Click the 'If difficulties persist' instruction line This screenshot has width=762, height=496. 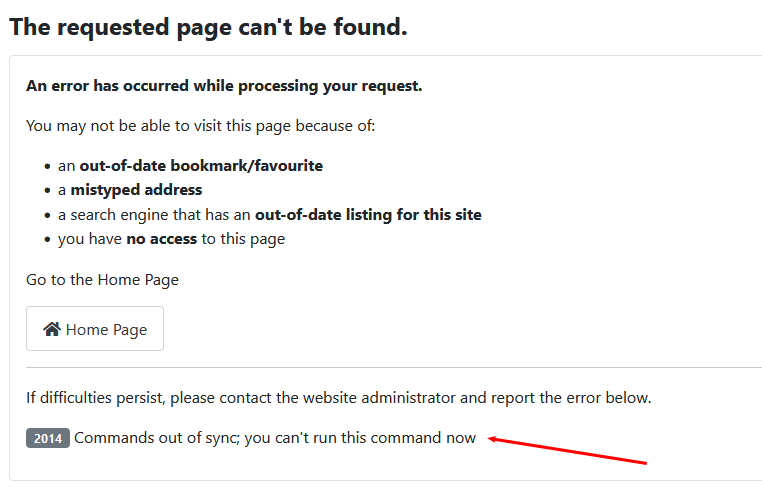(339, 398)
